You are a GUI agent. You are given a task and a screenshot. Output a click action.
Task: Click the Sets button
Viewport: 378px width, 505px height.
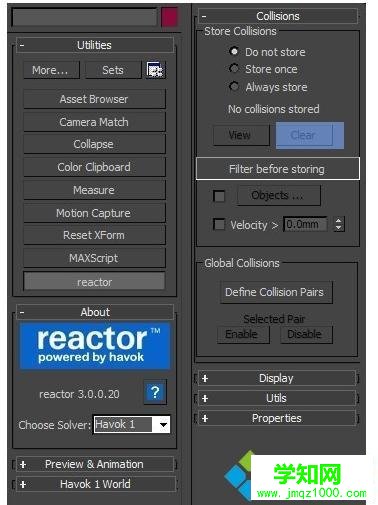(113, 70)
